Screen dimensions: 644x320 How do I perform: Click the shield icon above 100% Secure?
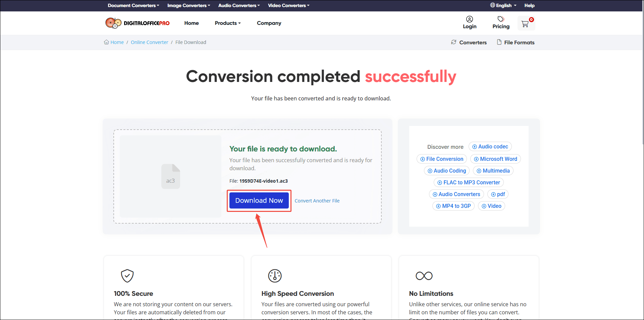127,276
